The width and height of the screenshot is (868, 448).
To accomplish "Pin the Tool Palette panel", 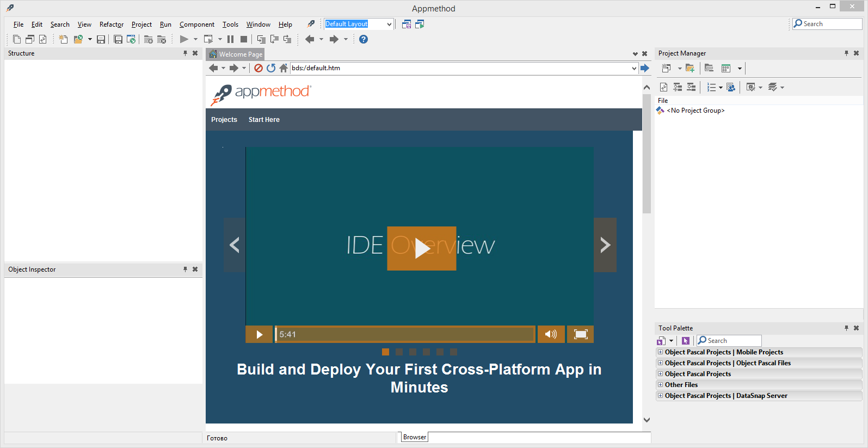I will (846, 328).
